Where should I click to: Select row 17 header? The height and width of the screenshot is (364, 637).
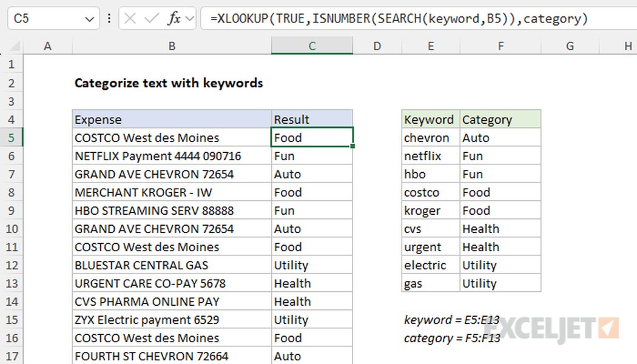pyautogui.click(x=12, y=356)
